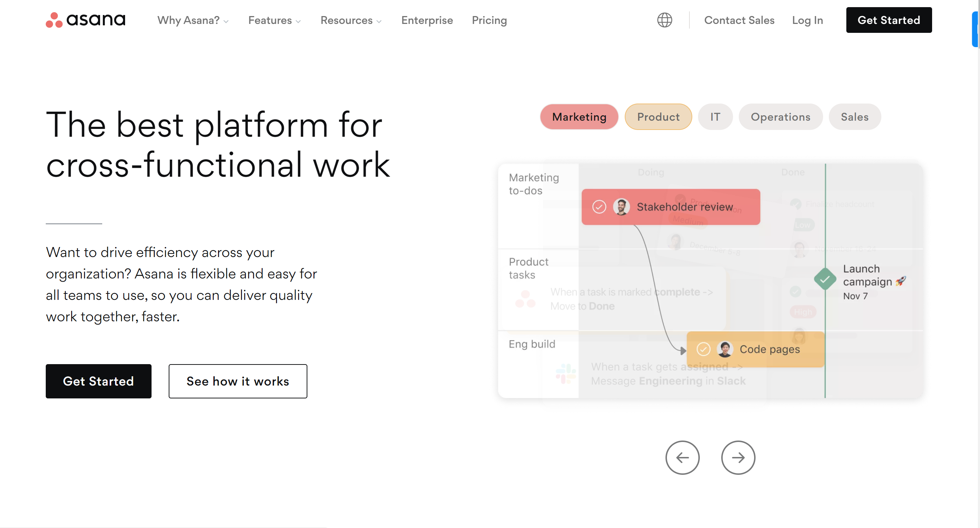Open the language globe selector
This screenshot has height=528, width=980.
(664, 20)
